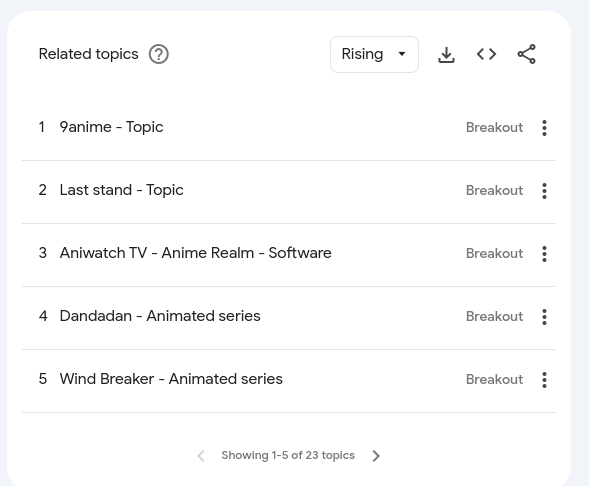Open help for Related topics
Viewport: 589px width, 486px height.
[x=159, y=54]
